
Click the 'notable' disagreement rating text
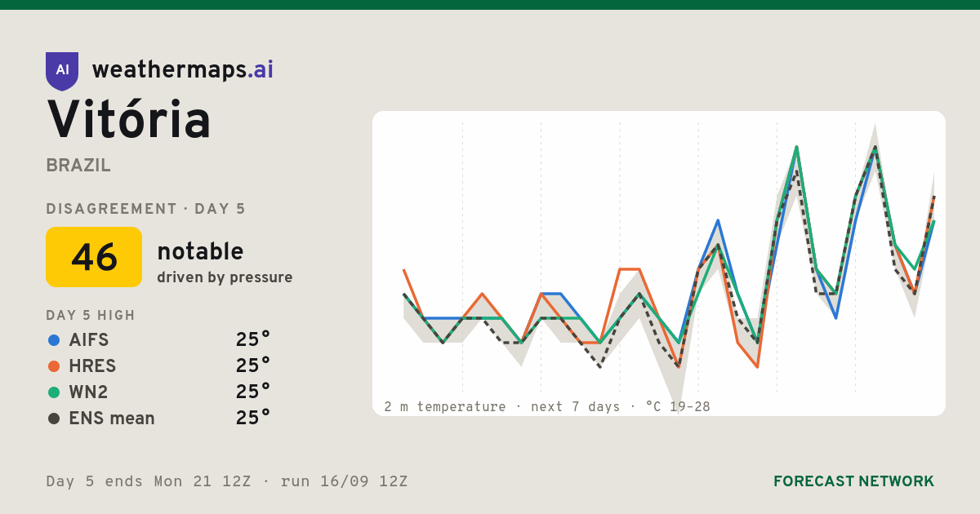[x=200, y=251]
